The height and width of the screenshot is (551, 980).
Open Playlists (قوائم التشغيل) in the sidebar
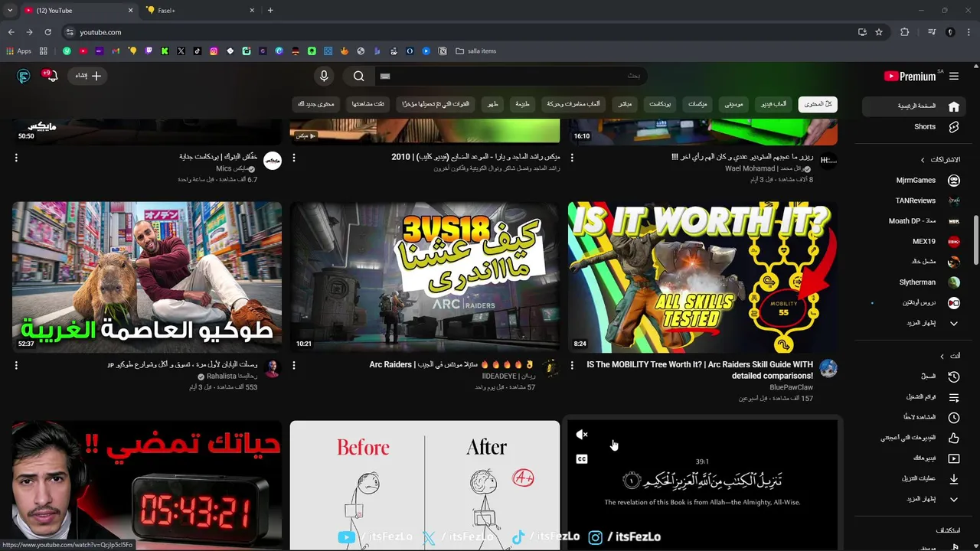(x=913, y=397)
